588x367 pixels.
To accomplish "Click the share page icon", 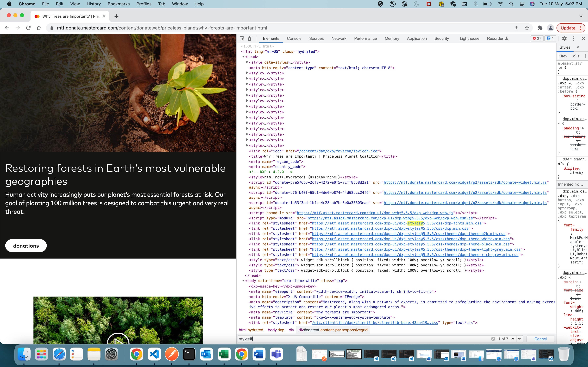I will point(516,28).
